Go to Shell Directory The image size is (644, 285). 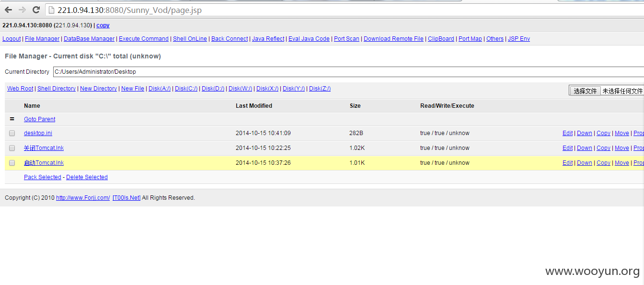pos(57,89)
